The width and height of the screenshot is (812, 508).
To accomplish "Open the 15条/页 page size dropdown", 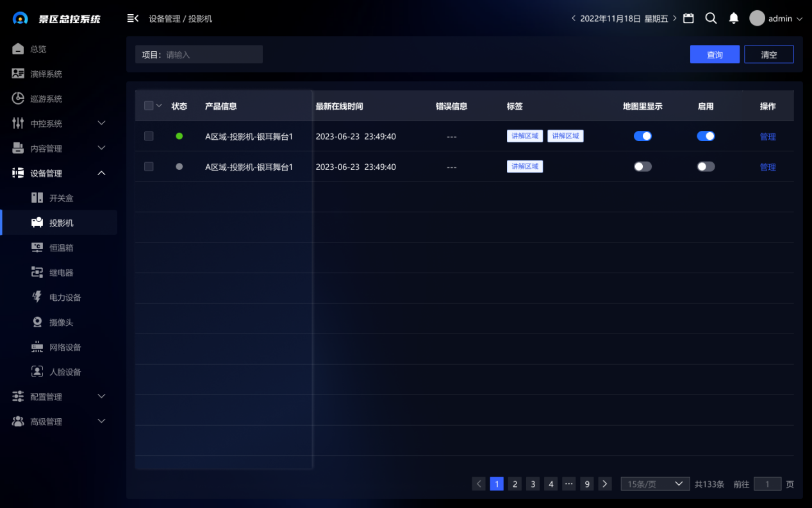I will [654, 484].
